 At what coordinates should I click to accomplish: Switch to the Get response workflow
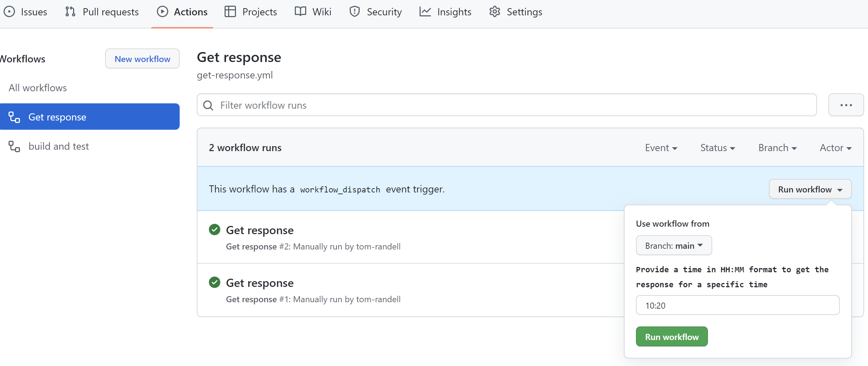pos(57,117)
